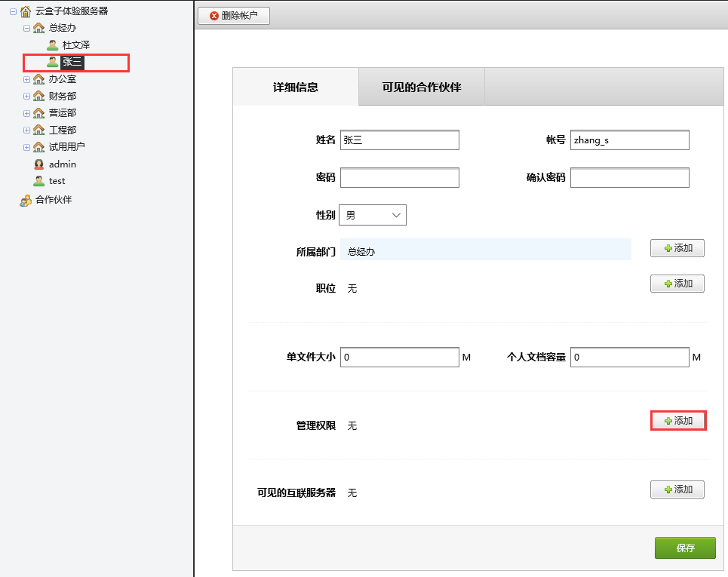Add a 职位 position via 添加

click(x=677, y=283)
